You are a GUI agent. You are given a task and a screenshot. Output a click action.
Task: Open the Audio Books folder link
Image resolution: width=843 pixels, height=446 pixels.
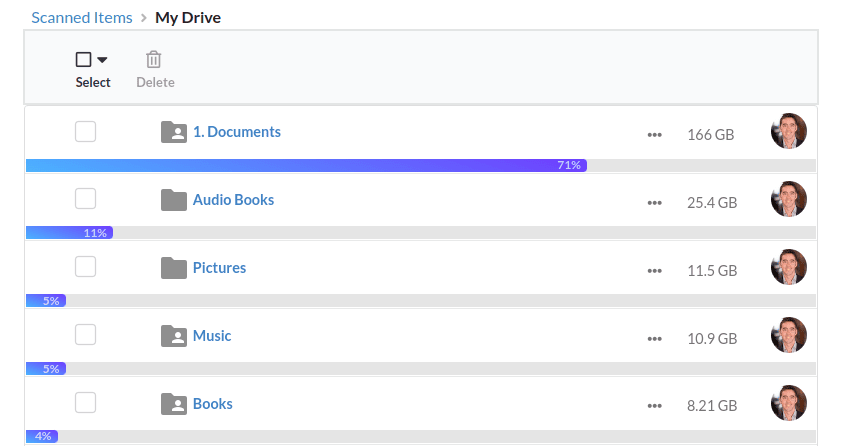pos(233,200)
